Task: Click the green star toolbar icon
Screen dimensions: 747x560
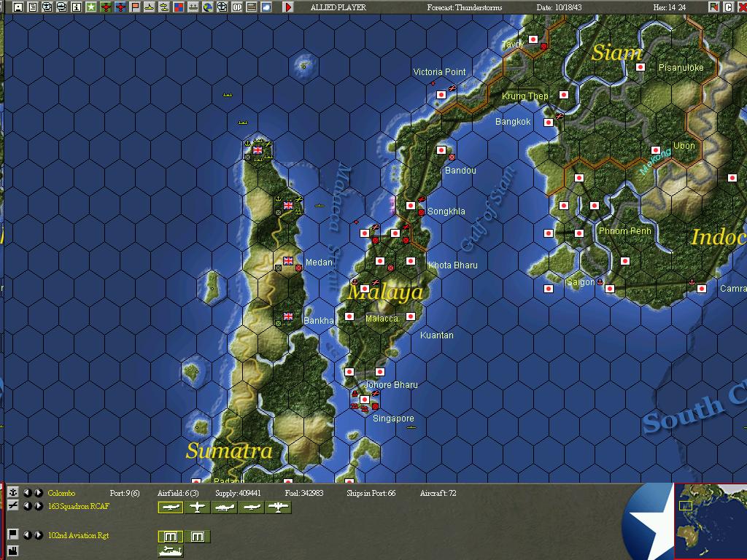Action: (91, 8)
